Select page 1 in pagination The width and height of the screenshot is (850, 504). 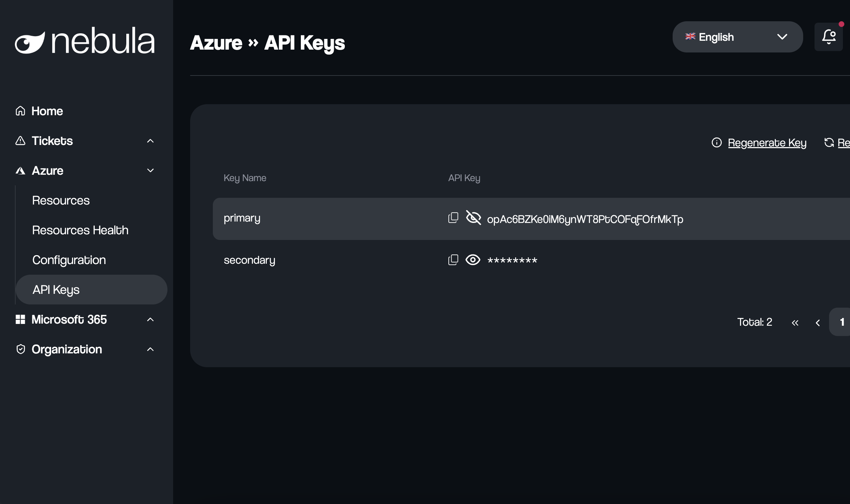[841, 322]
